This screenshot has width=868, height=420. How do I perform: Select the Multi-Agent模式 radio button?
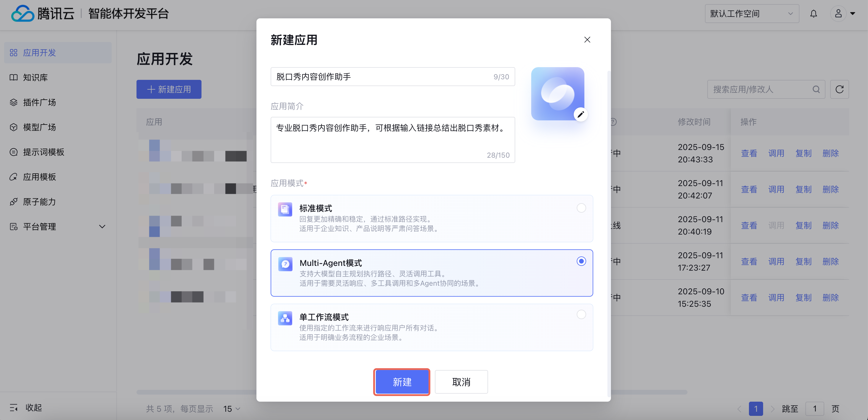pyautogui.click(x=581, y=261)
